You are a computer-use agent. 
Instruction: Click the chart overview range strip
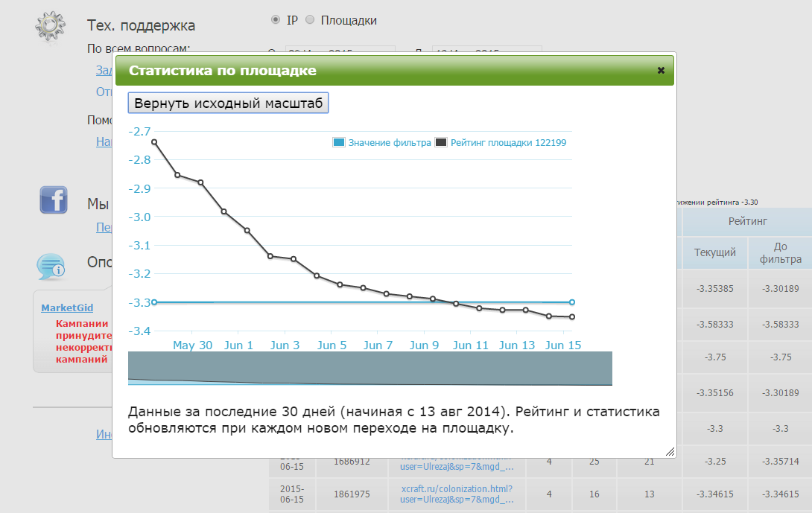point(369,369)
